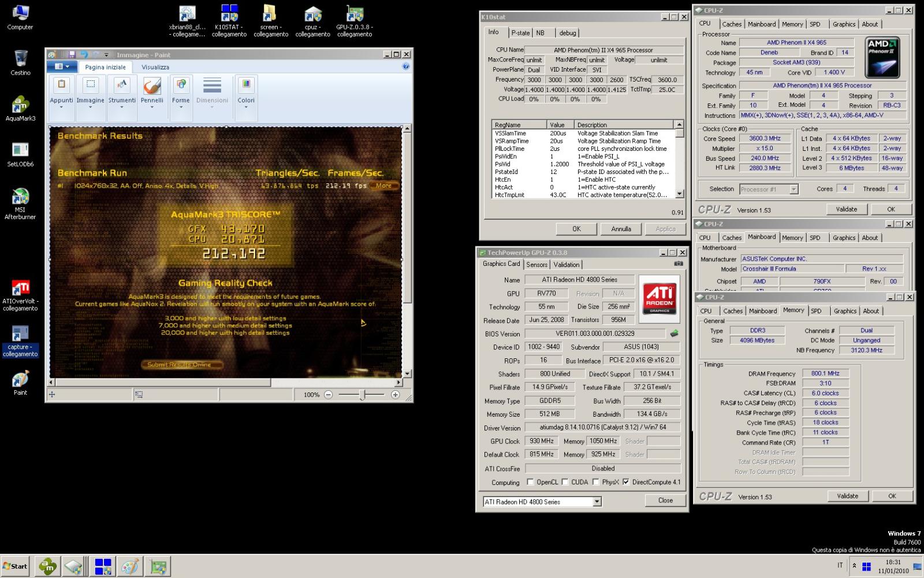Click Paint's horizontal scrollbar right arrow
924x578 pixels.
coord(398,382)
